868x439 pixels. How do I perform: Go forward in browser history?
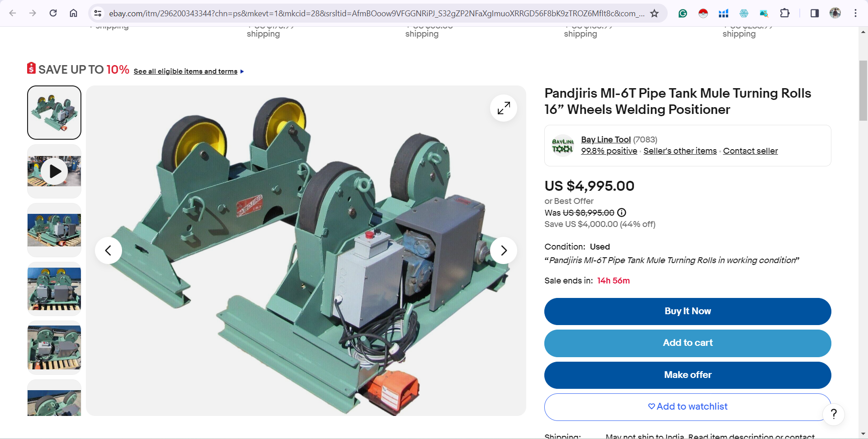pyautogui.click(x=33, y=13)
